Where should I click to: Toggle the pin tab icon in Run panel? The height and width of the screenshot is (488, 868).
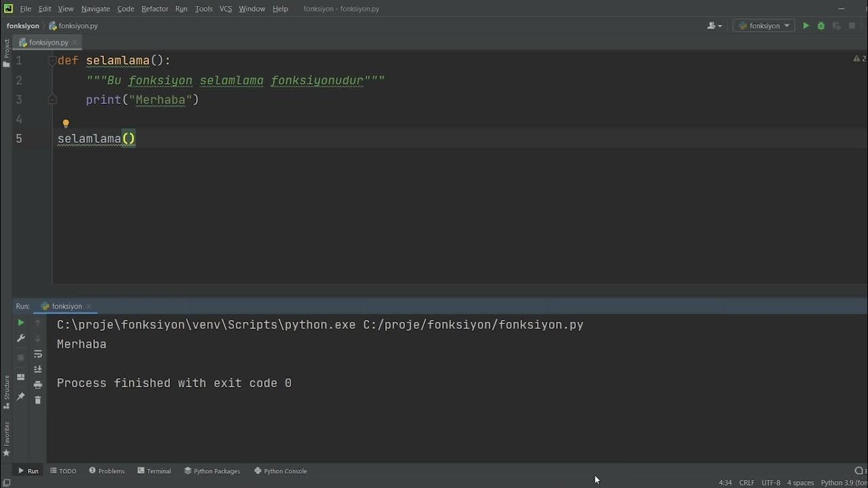pos(21,396)
